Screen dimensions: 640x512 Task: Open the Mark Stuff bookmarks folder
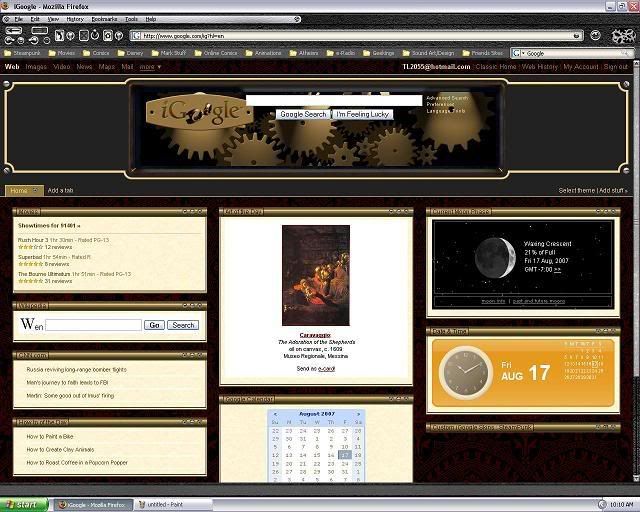(x=169, y=53)
